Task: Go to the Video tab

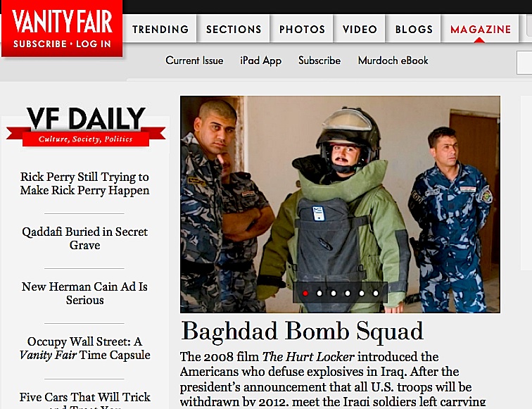Action: [360, 29]
